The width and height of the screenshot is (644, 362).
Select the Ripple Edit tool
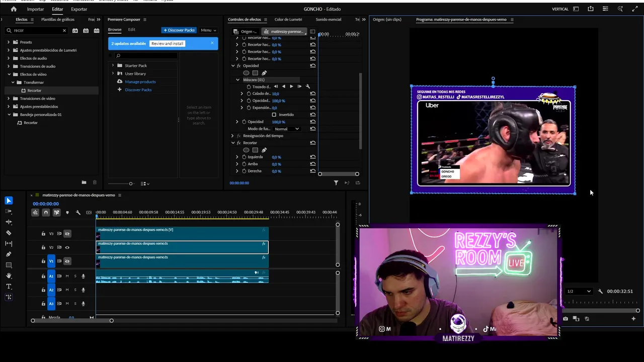(x=9, y=222)
